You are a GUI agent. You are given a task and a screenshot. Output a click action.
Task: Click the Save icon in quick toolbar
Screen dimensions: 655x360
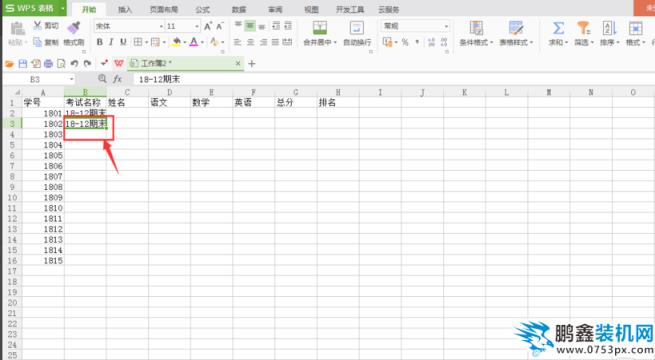[23, 63]
